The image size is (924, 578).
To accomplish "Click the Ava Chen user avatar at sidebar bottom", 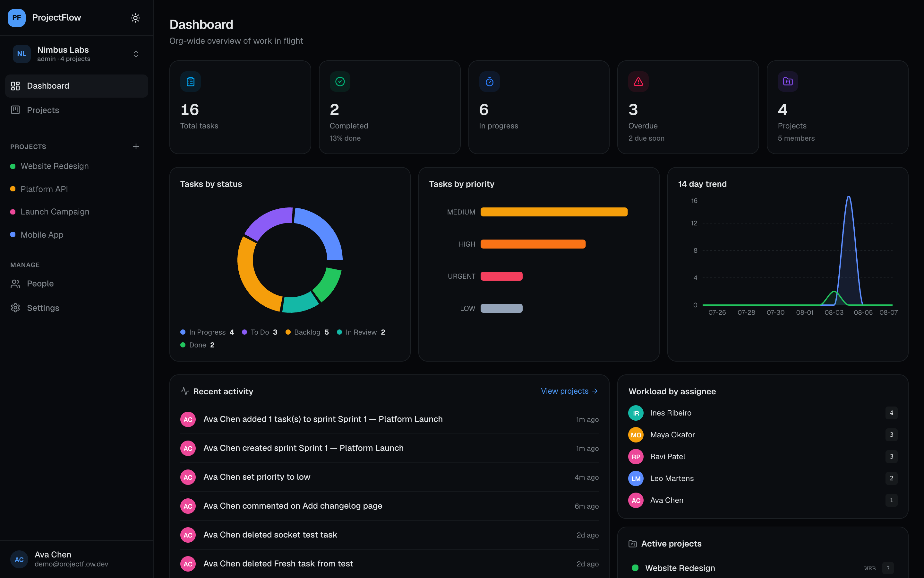I will (19, 559).
